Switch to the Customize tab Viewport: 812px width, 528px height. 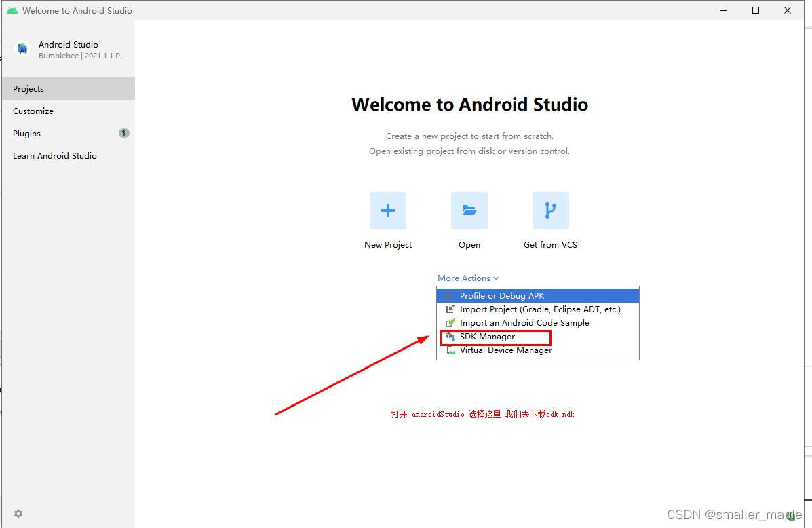click(x=69, y=111)
